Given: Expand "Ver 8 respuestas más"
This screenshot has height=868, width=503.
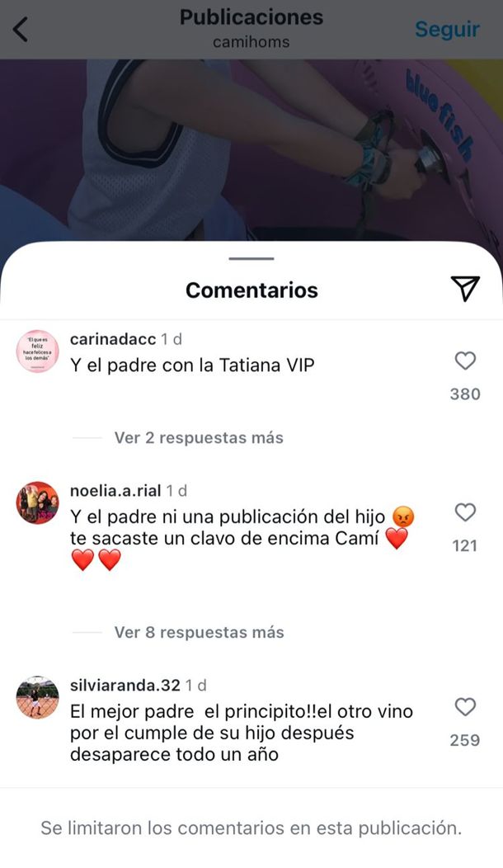Looking at the screenshot, I should pyautogui.click(x=200, y=632).
